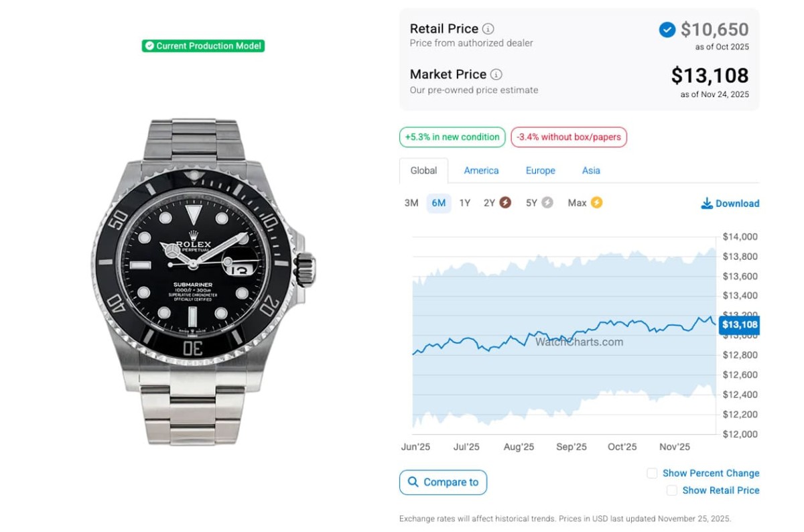804x532 pixels.
Task: Open the Asia region tab
Action: pos(591,171)
